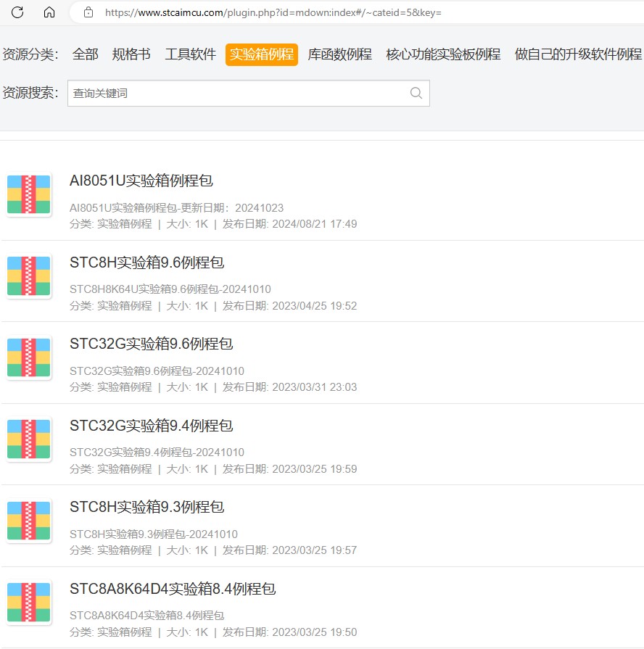Image resolution: width=644 pixels, height=649 pixels.
Task: Select the 规格书 category tab
Action: pyautogui.click(x=131, y=54)
